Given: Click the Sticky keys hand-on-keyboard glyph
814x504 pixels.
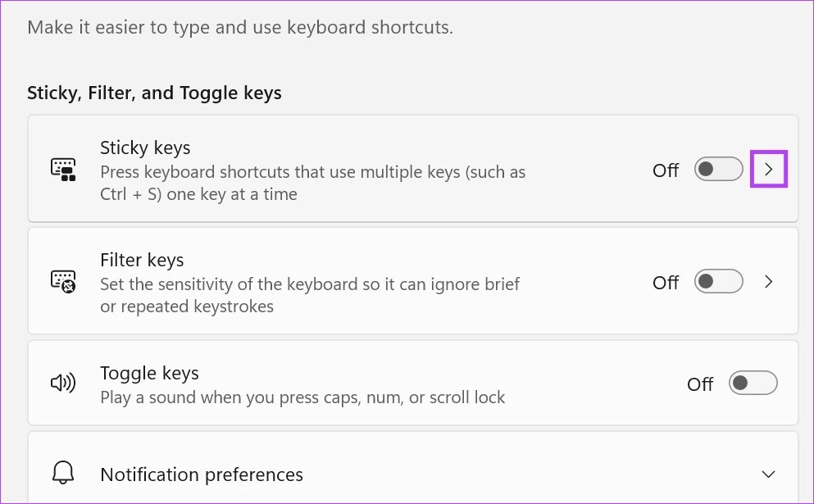Looking at the screenshot, I should [x=62, y=168].
